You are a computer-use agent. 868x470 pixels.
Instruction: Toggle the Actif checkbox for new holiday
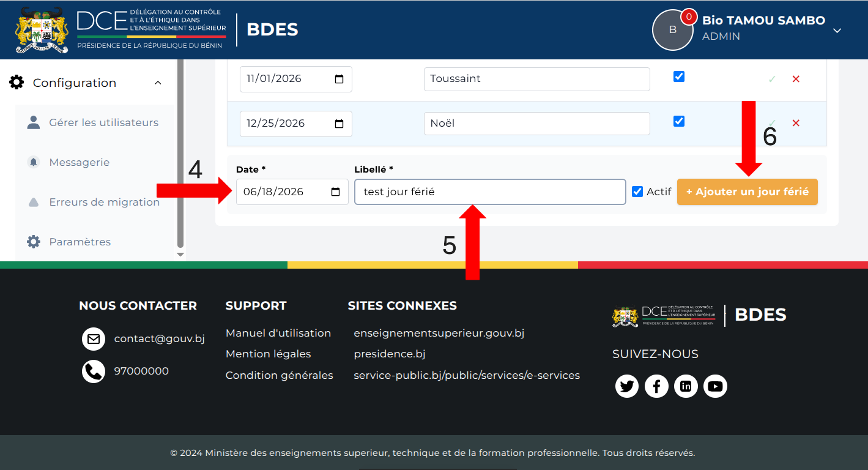pyautogui.click(x=637, y=192)
